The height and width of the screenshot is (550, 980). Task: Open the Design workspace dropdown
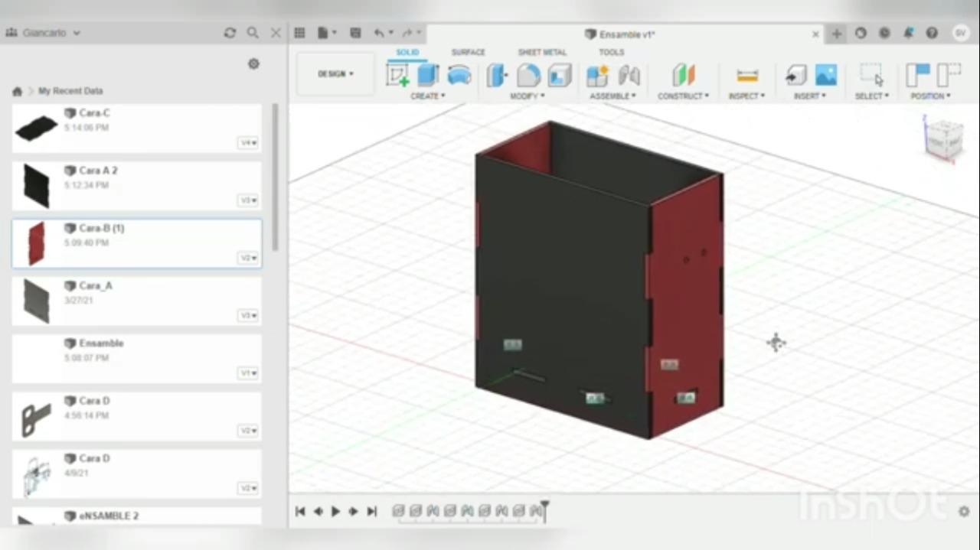(x=335, y=74)
